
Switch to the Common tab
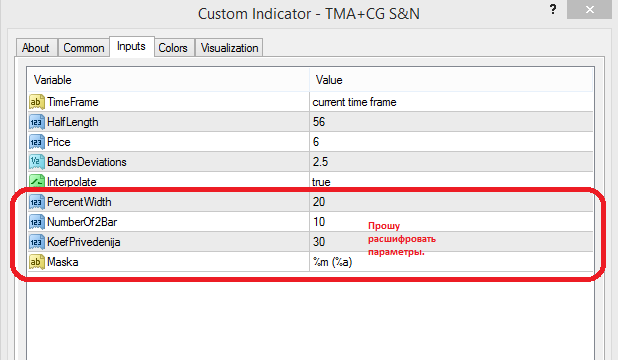[x=84, y=48]
